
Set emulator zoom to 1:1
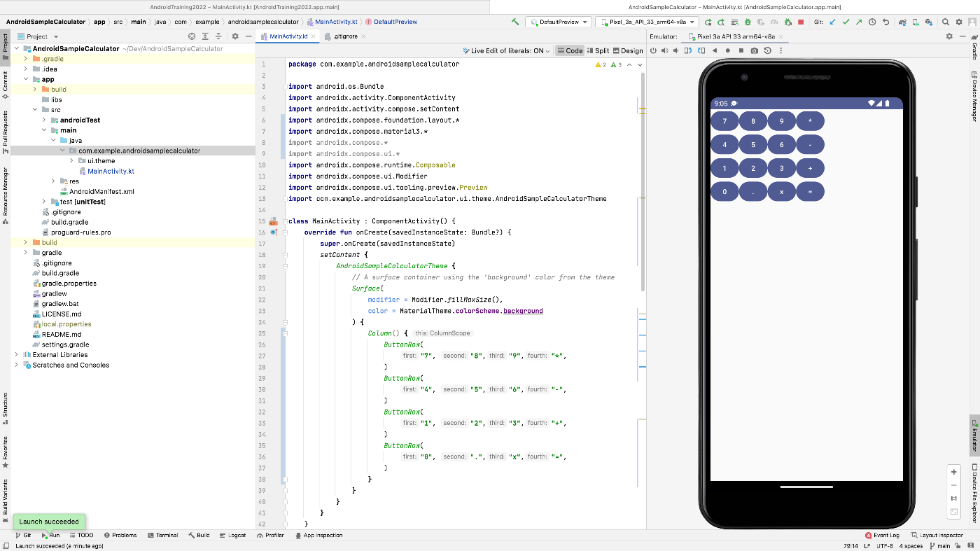[953, 498]
